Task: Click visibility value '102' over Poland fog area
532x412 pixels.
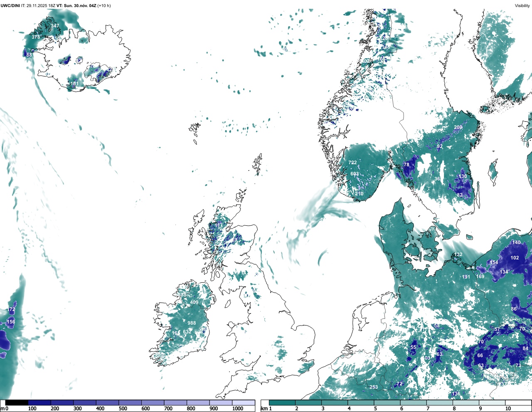Action: coord(515,258)
